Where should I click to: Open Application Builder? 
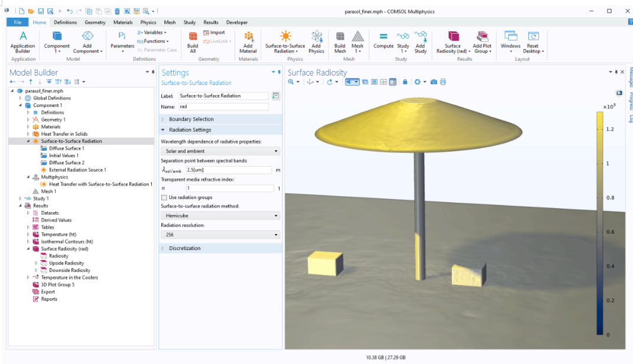23,42
